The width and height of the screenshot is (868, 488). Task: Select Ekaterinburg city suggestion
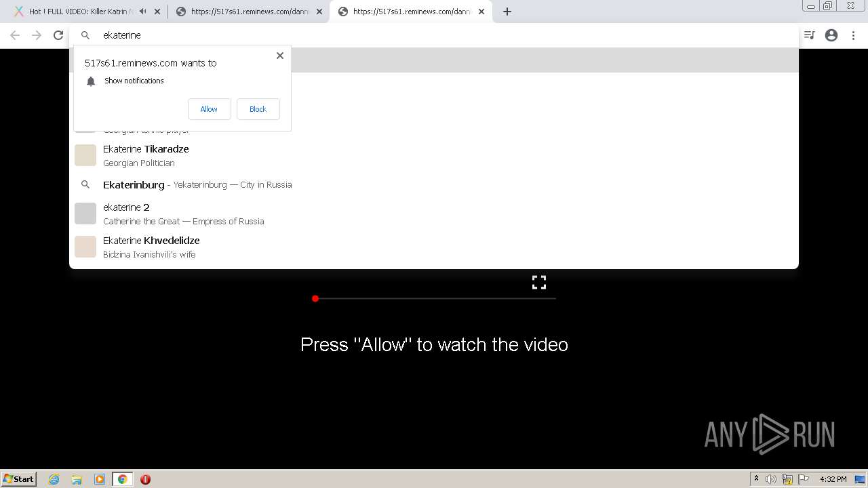(434, 184)
